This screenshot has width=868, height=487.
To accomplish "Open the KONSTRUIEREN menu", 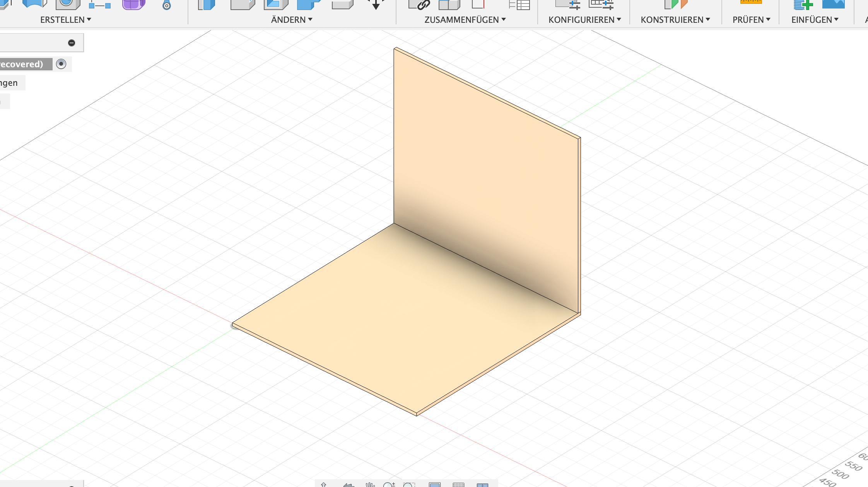I will [x=675, y=20].
